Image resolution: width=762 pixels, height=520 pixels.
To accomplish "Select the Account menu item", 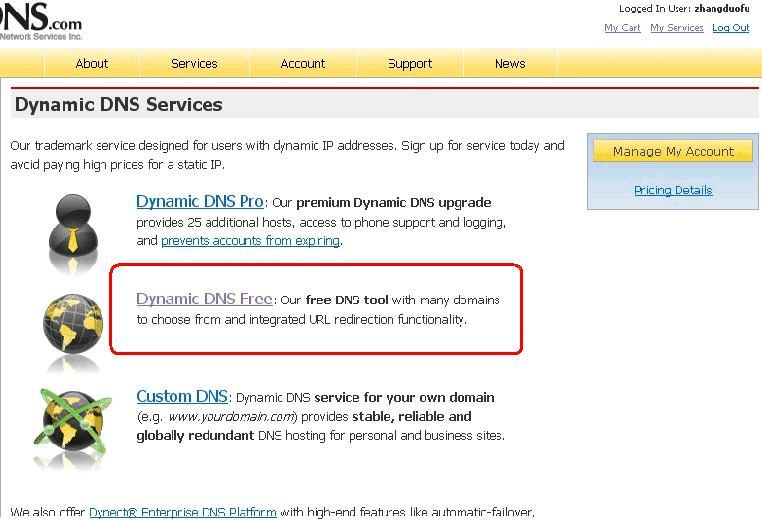I will pyautogui.click(x=302, y=63).
